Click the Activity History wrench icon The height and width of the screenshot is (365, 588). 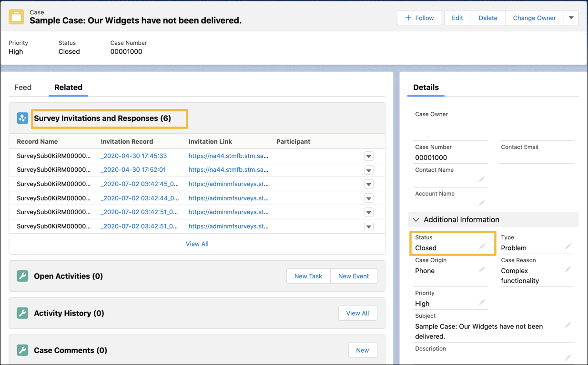(x=22, y=313)
